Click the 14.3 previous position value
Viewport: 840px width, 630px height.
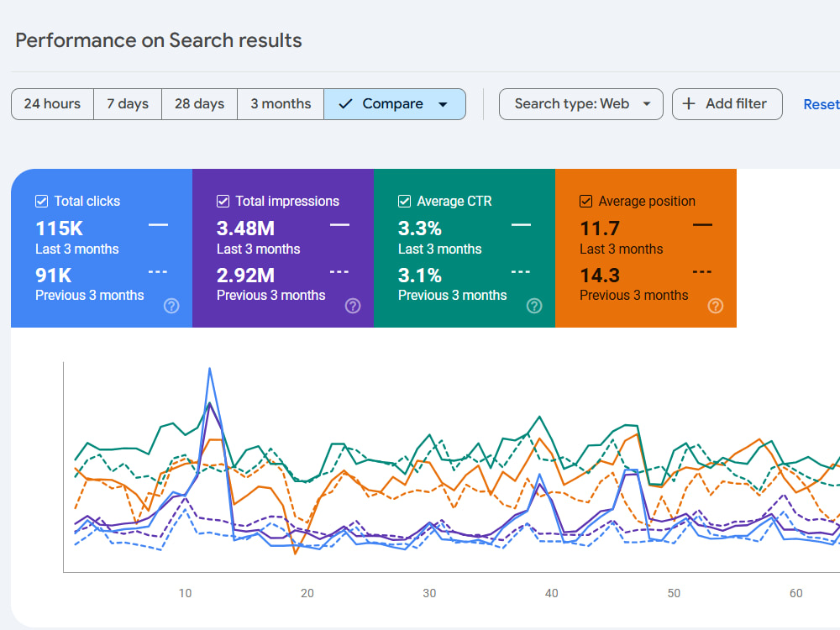click(x=600, y=276)
